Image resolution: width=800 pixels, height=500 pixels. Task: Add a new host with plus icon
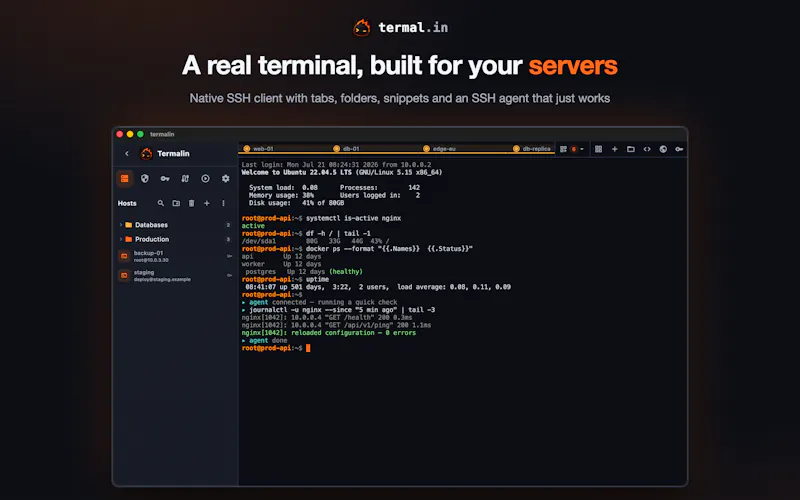[x=207, y=203]
